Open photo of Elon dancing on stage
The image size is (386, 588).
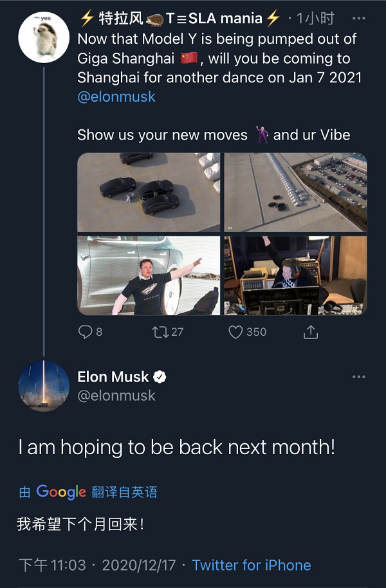point(149,275)
